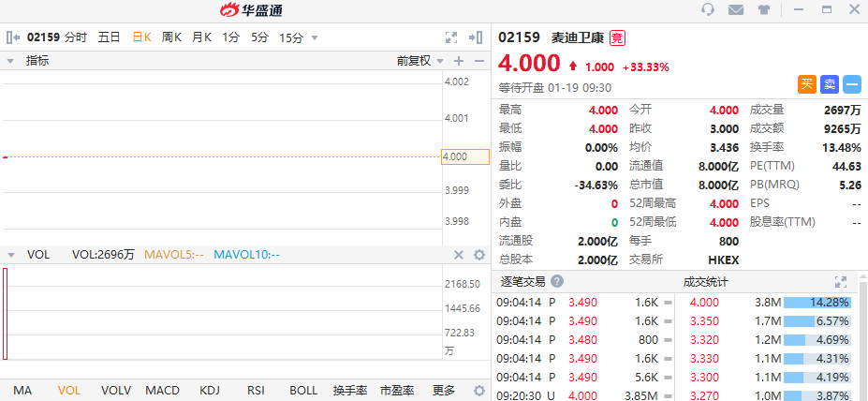Click the 成交统计 header
This screenshot has width=868, height=401.
click(x=706, y=282)
